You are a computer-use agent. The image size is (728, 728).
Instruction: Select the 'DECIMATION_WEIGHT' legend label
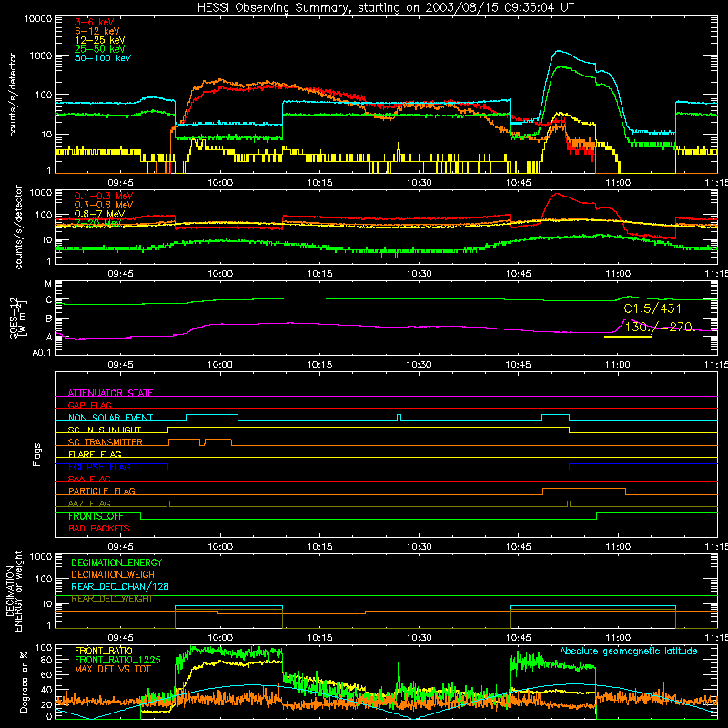coord(116,574)
